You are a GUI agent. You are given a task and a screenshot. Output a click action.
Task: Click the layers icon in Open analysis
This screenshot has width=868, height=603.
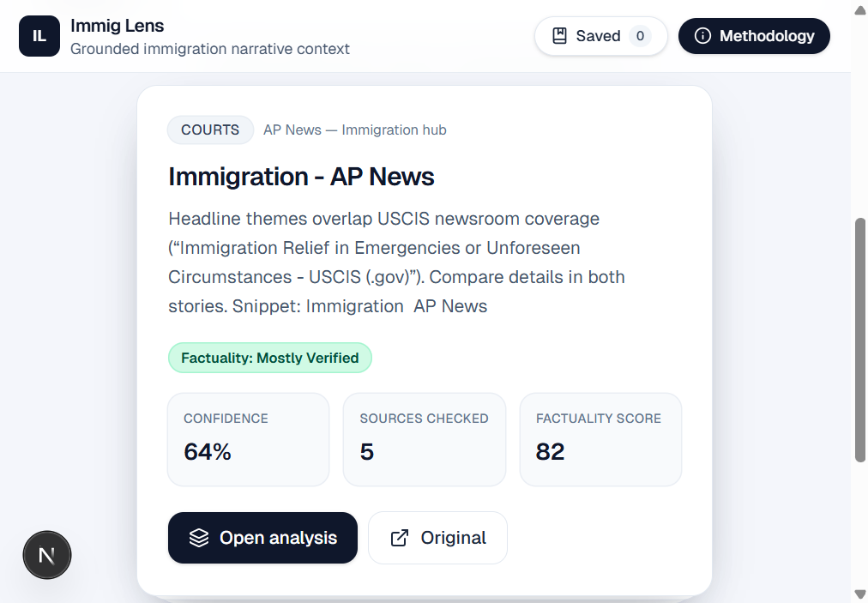(x=199, y=538)
